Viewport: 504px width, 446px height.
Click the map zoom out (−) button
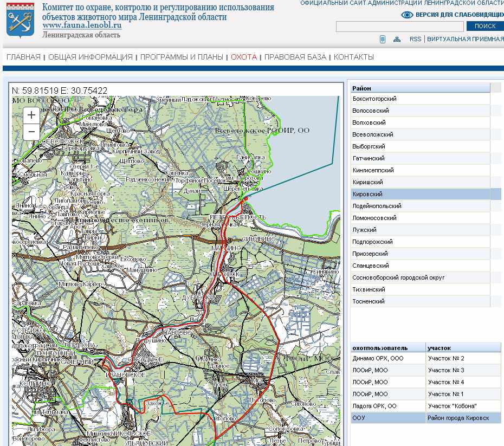[31, 131]
